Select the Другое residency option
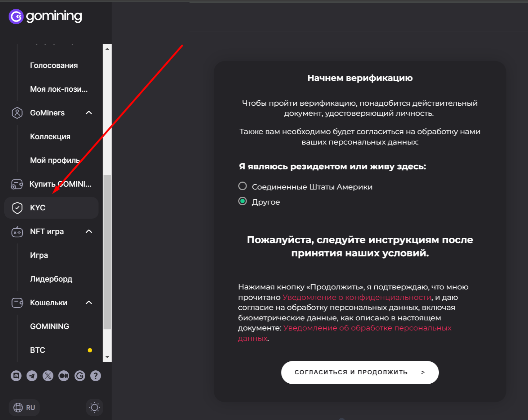This screenshot has height=420, width=528. (242, 201)
